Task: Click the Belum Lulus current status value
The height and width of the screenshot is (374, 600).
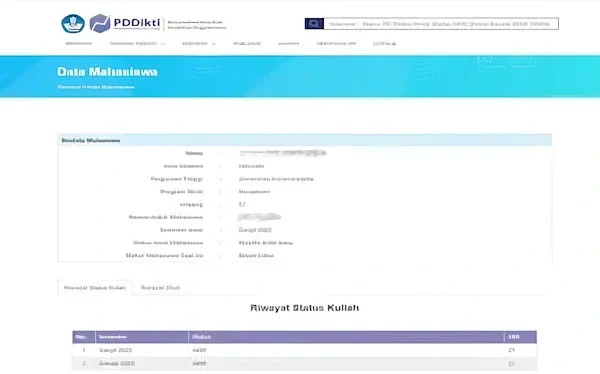Action: point(256,256)
